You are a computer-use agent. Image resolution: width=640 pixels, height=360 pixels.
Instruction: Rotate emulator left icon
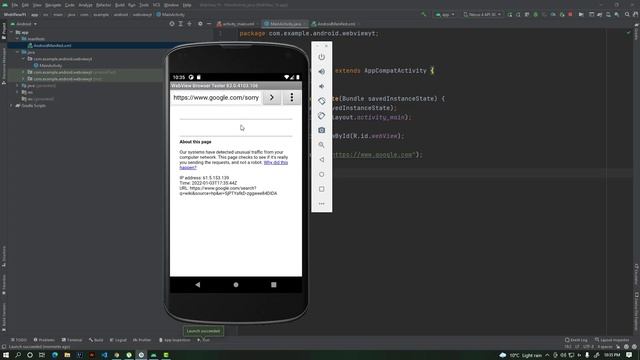coord(322,101)
